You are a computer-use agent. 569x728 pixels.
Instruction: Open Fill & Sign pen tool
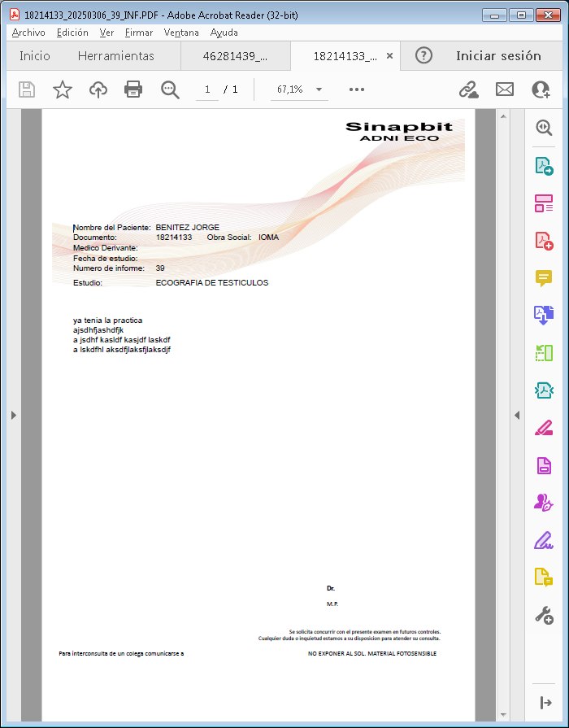[544, 539]
